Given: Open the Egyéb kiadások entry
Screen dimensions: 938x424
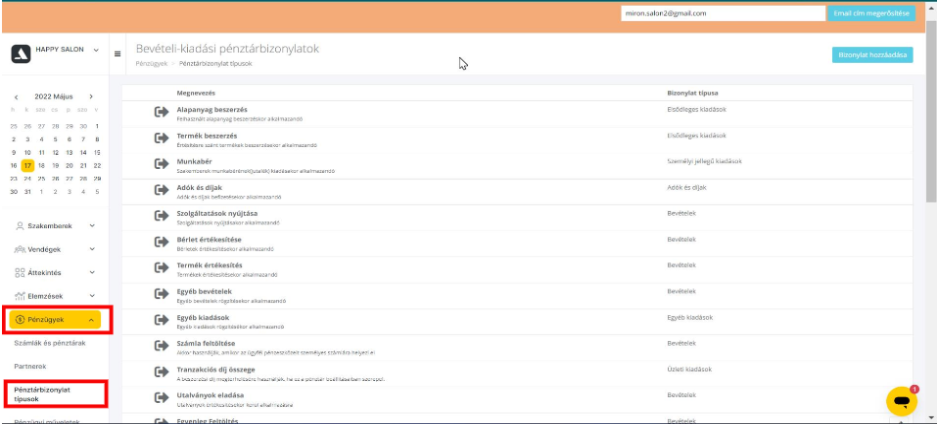Looking at the screenshot, I should pos(203,318).
